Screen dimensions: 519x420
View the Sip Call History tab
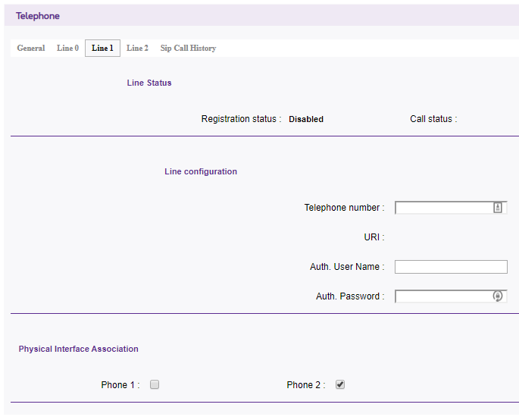188,49
